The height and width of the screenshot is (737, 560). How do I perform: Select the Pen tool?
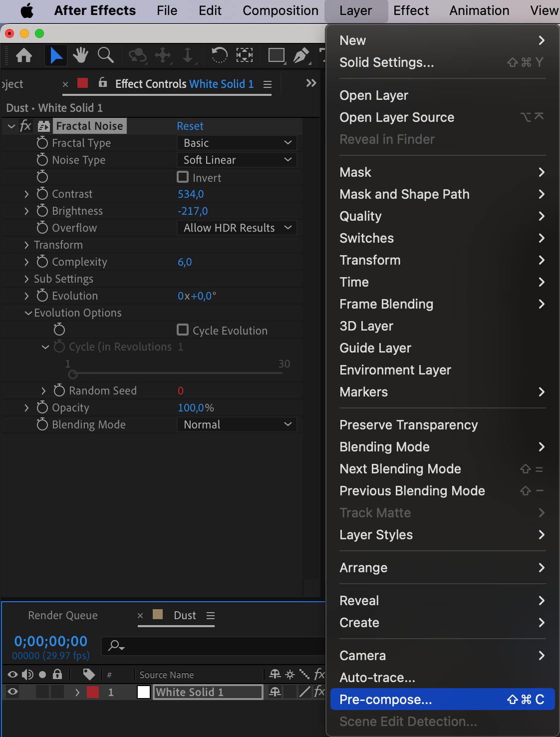(301, 55)
